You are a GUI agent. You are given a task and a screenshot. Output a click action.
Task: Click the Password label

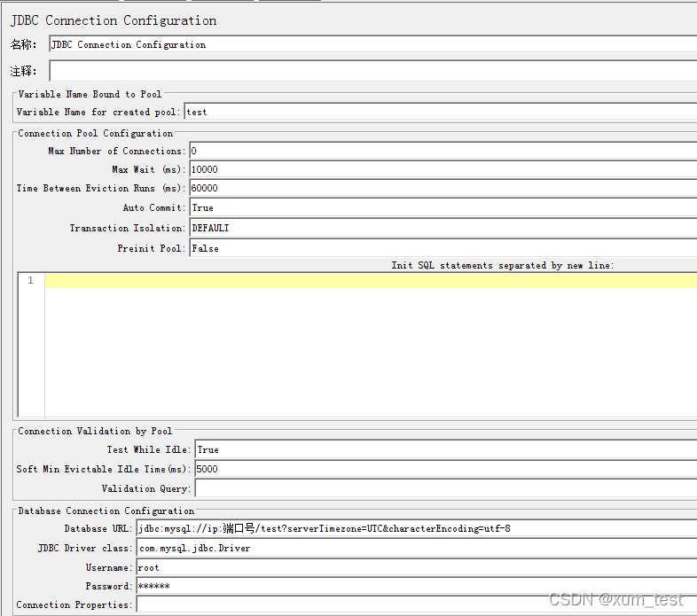(x=109, y=586)
